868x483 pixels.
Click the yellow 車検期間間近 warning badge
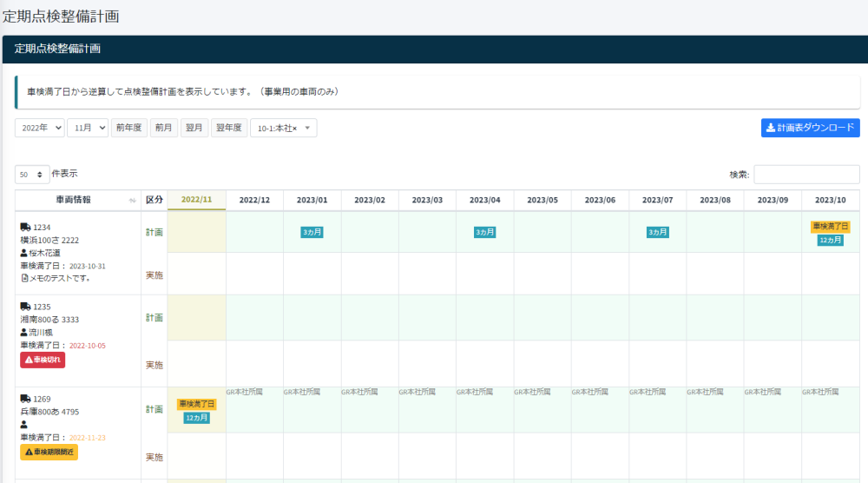tap(49, 452)
